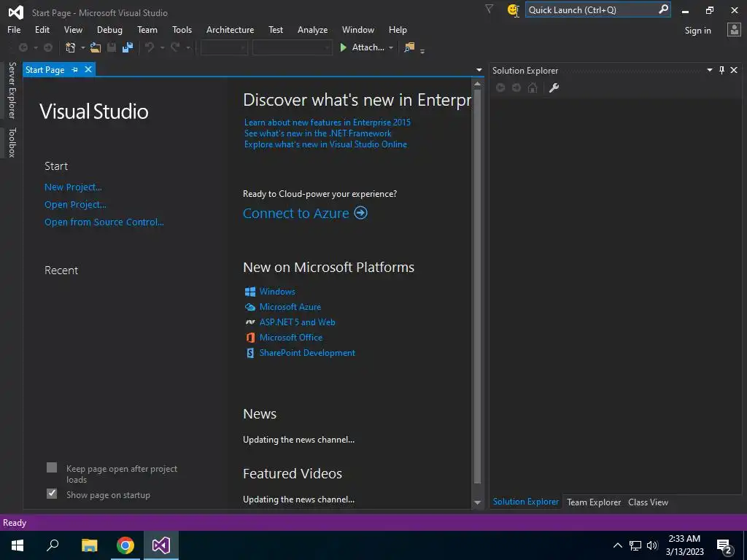Open Chrome from the Windows taskbar
The width and height of the screenshot is (747, 560).
(x=125, y=545)
